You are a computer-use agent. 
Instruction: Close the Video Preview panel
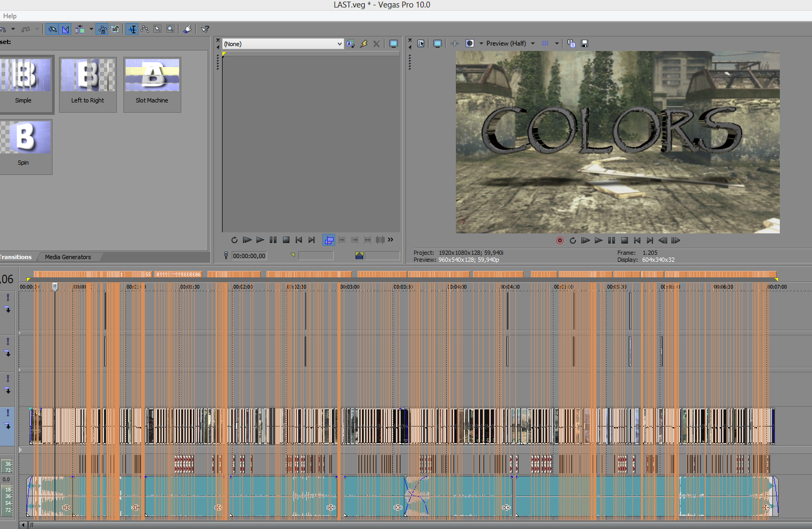click(410, 41)
